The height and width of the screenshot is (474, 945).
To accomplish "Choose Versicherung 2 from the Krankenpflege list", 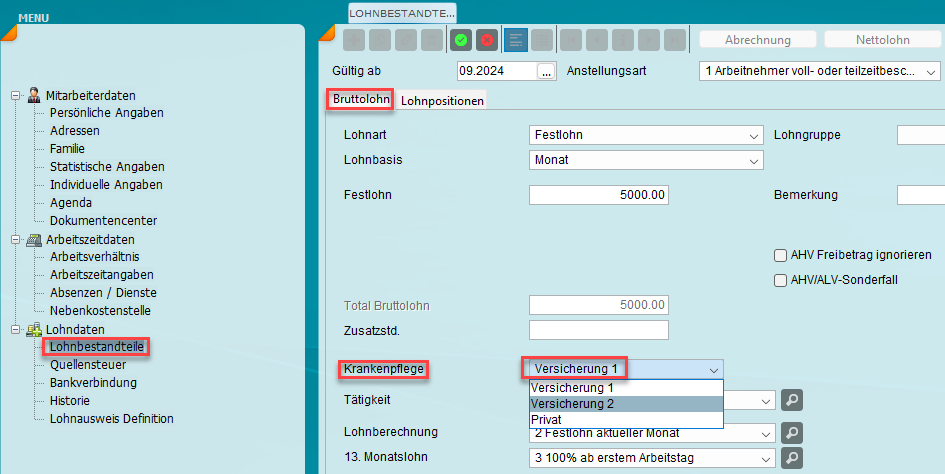I will coord(625,404).
